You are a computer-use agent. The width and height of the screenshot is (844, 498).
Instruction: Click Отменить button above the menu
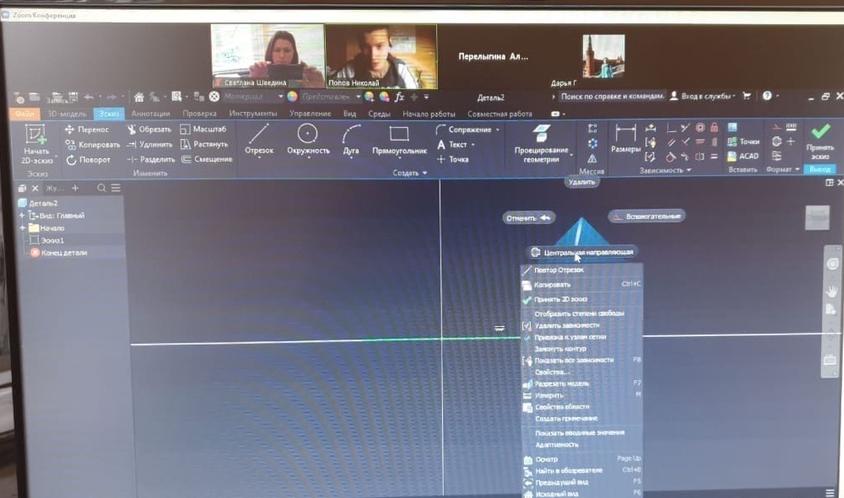(528, 218)
